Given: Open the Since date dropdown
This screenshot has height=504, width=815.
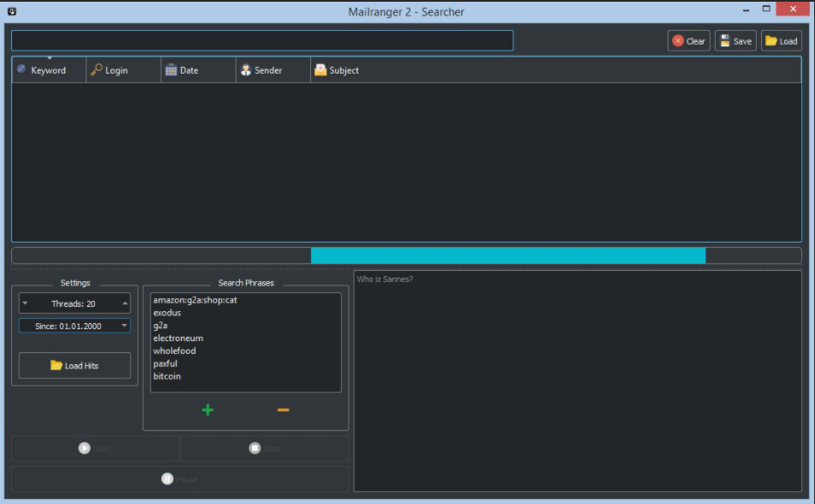Looking at the screenshot, I should [124, 326].
